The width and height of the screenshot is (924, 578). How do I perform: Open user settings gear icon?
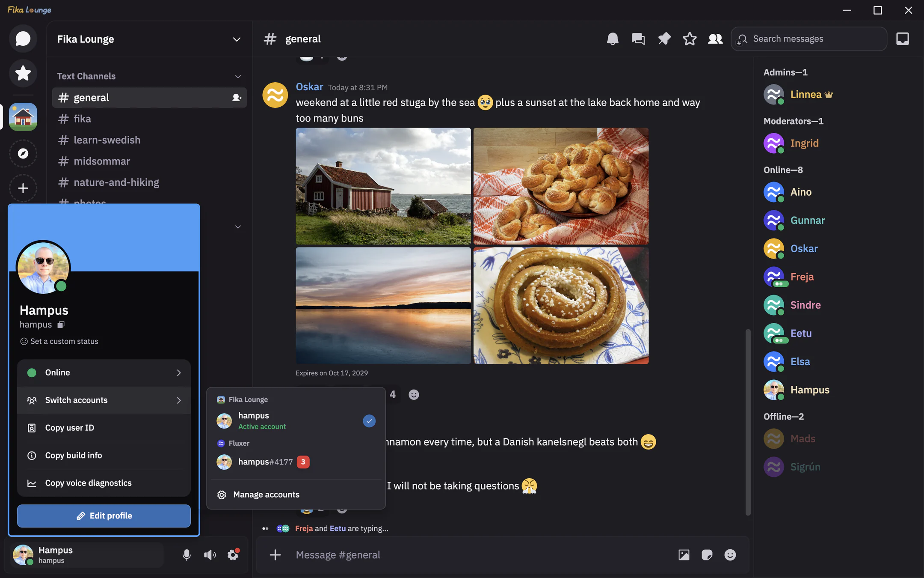click(x=233, y=555)
